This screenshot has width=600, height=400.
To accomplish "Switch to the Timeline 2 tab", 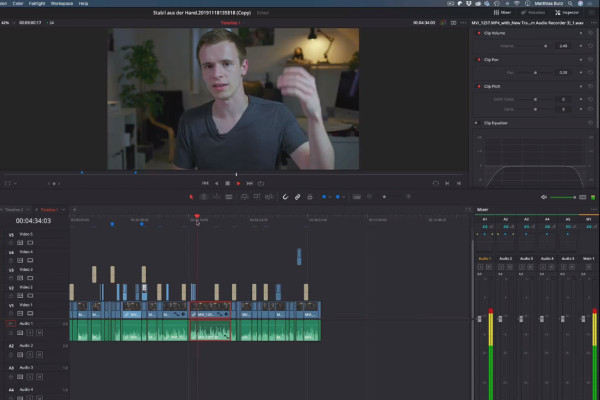I will (14, 210).
